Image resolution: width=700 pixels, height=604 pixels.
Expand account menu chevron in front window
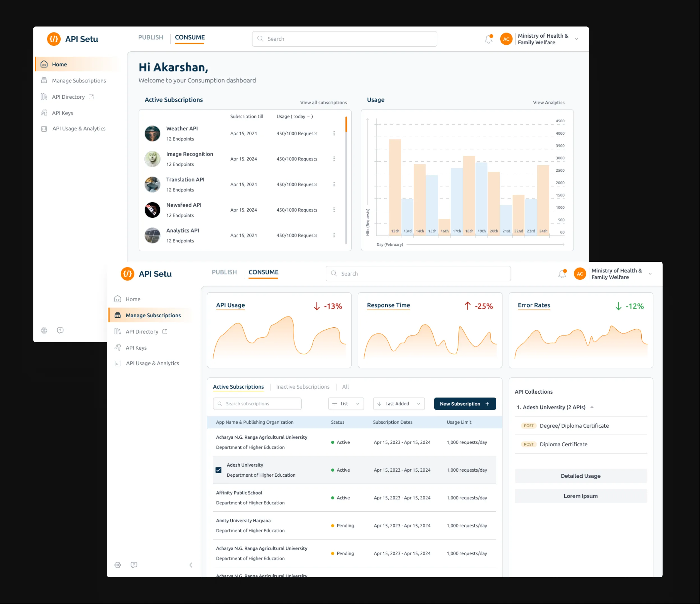(650, 274)
